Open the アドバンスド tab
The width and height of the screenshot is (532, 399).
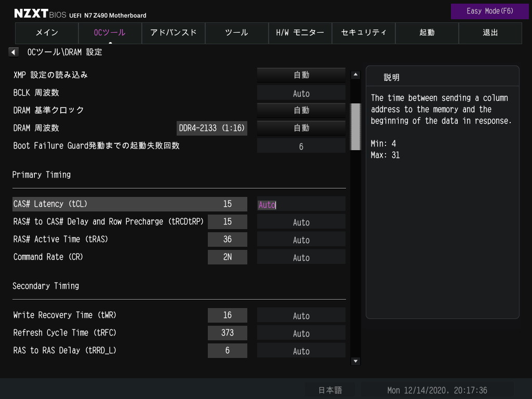point(174,33)
